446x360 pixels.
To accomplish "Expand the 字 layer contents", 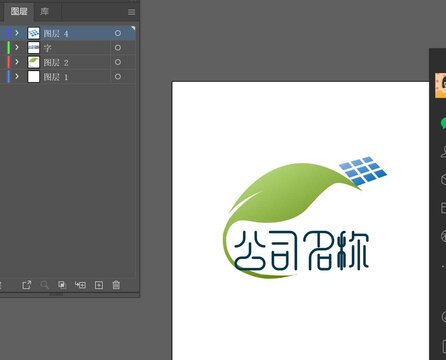I will coord(17,47).
